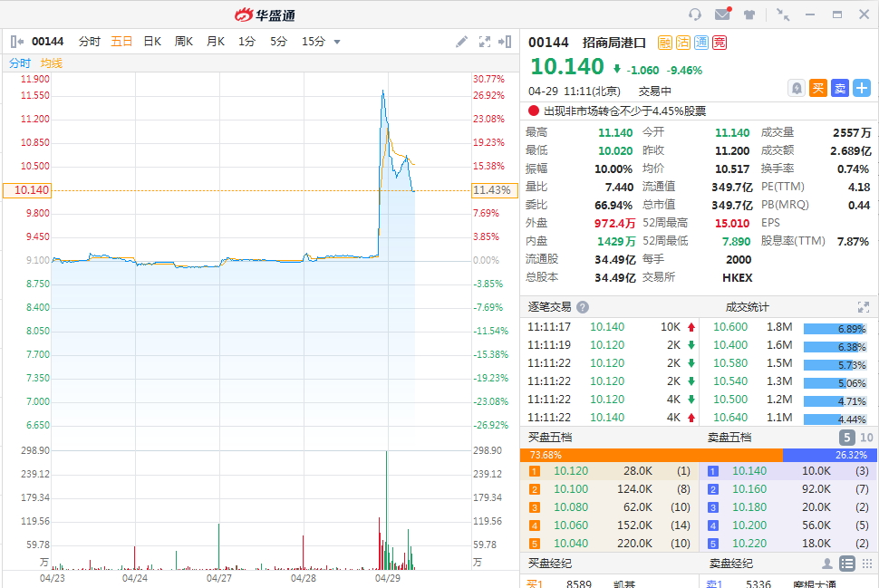Screen dimensions: 879x588
Task: Toggle the 均线 average line
Action: 51,63
